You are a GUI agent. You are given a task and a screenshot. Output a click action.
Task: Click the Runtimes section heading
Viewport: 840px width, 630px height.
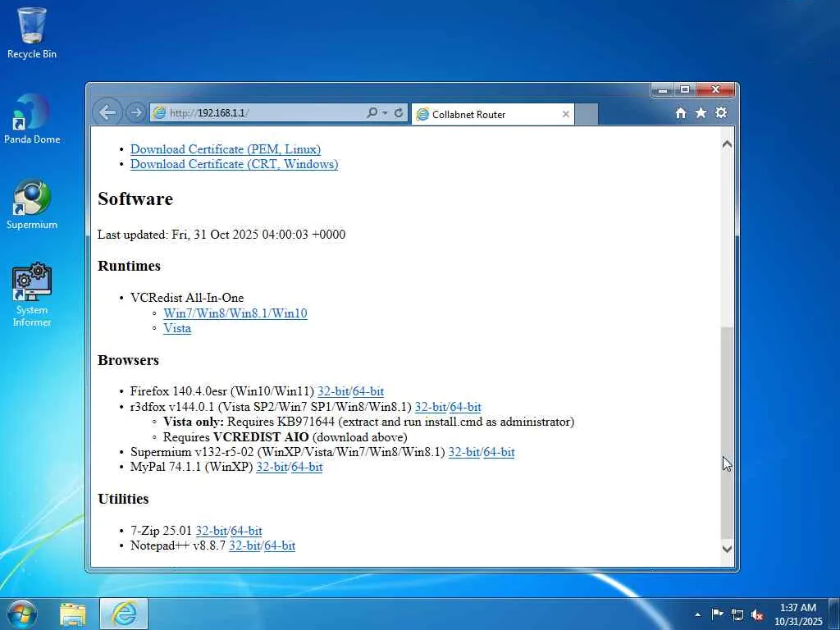tap(129, 266)
